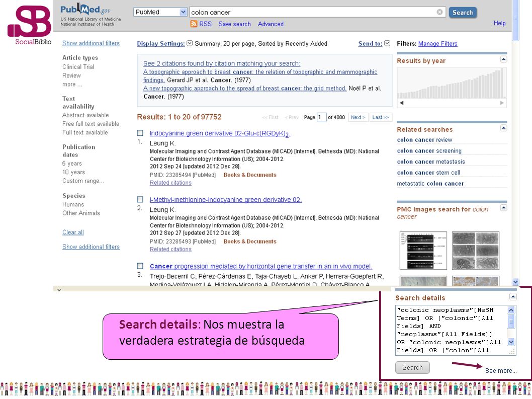Click the RSS link
This screenshot has height=399, width=532.
click(x=205, y=24)
